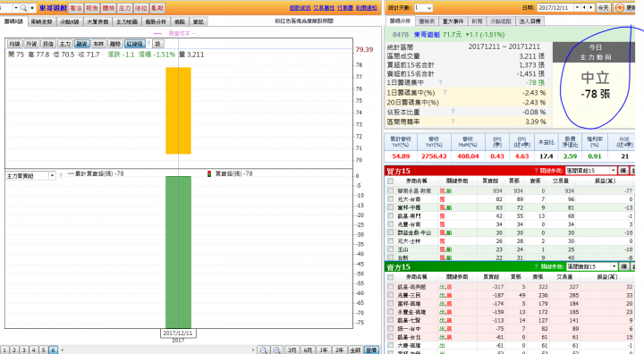The height and width of the screenshot is (354, 644).
Task: Click the yellow candlestick bar on the chart
Action: 178,111
